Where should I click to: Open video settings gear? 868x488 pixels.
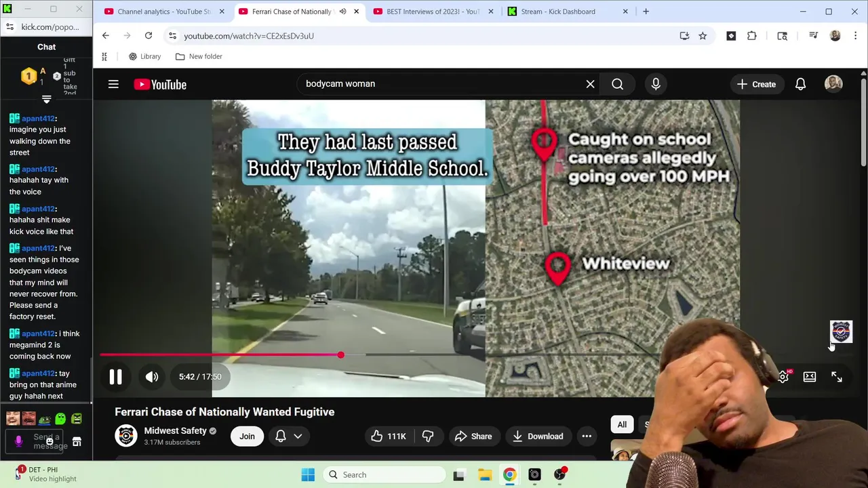(783, 377)
